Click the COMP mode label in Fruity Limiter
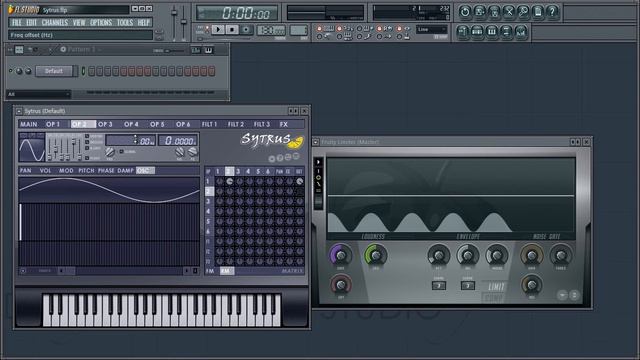The height and width of the screenshot is (360, 640). coord(493,298)
